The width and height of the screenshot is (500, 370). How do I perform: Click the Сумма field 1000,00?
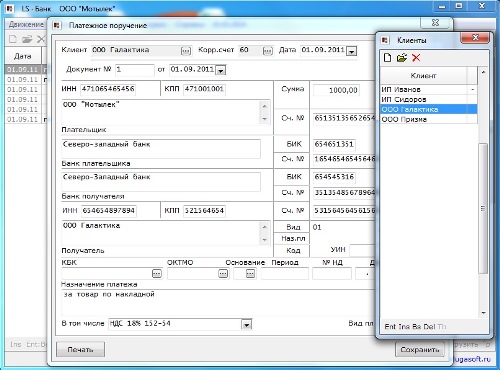click(x=336, y=90)
